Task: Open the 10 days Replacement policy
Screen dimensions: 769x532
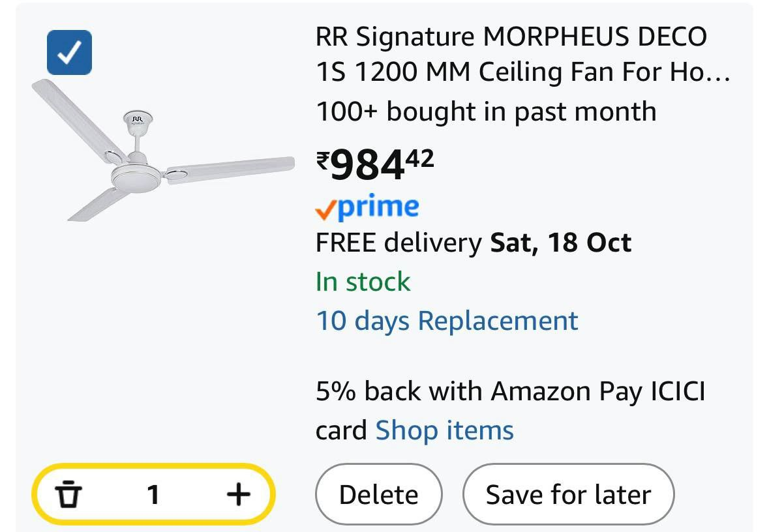Action: (x=446, y=320)
